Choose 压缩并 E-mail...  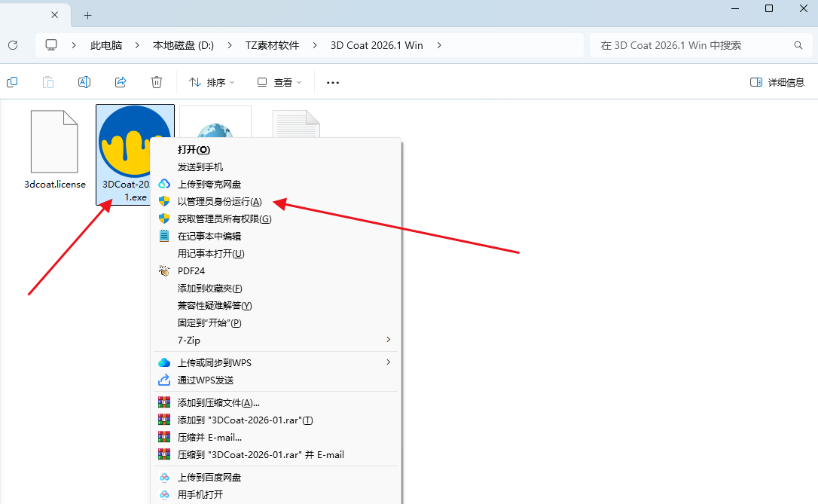(x=276, y=437)
